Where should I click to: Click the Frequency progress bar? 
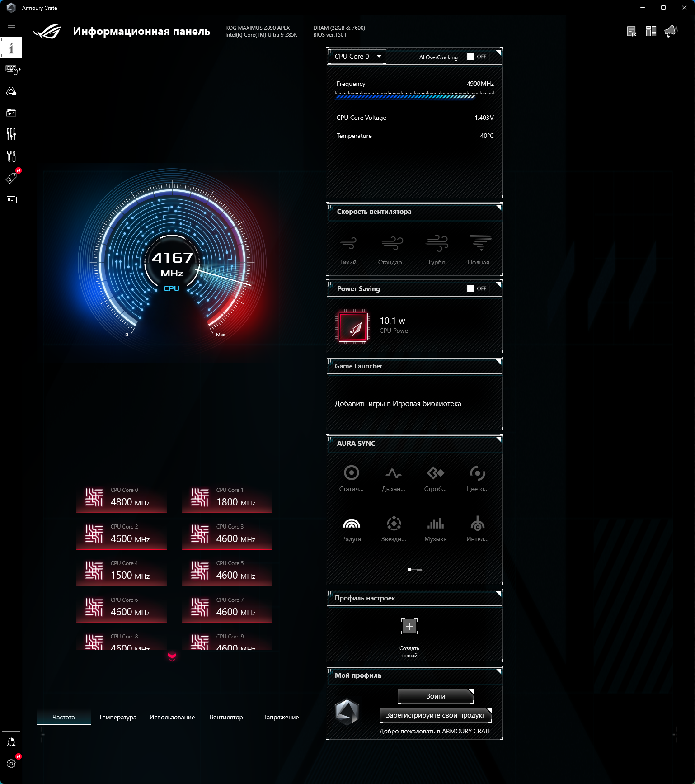click(x=414, y=95)
